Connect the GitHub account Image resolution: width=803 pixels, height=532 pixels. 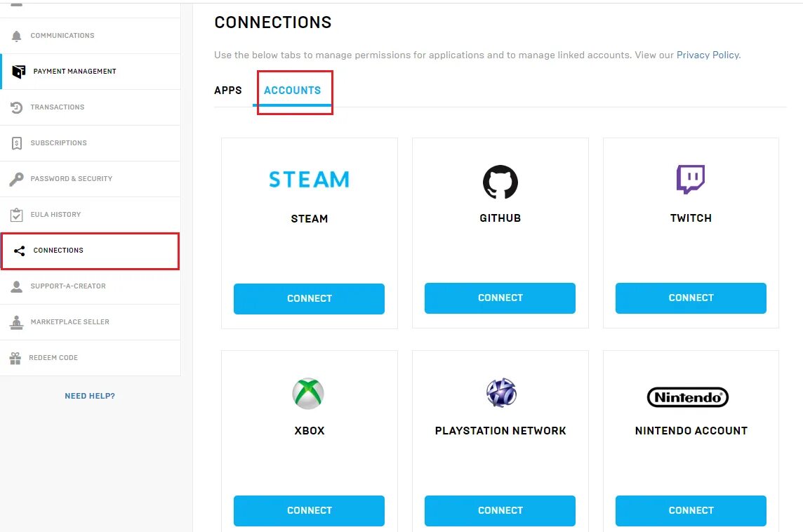click(500, 298)
